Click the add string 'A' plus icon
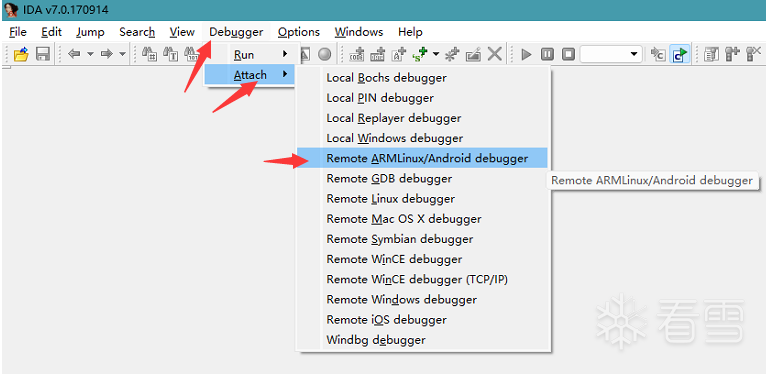 click(399, 54)
